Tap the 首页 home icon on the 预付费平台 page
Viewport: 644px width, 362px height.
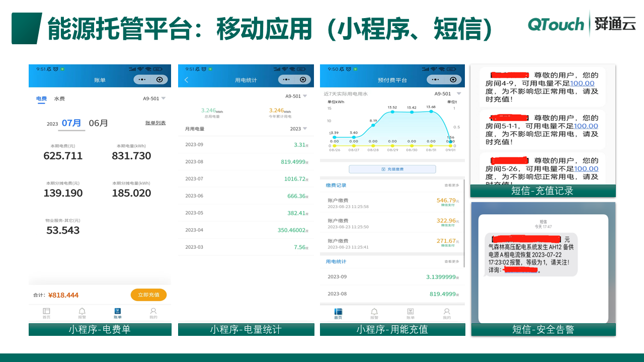click(338, 313)
